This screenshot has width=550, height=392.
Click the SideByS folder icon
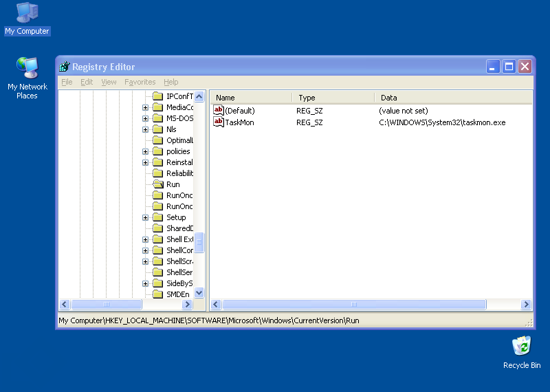pos(158,283)
